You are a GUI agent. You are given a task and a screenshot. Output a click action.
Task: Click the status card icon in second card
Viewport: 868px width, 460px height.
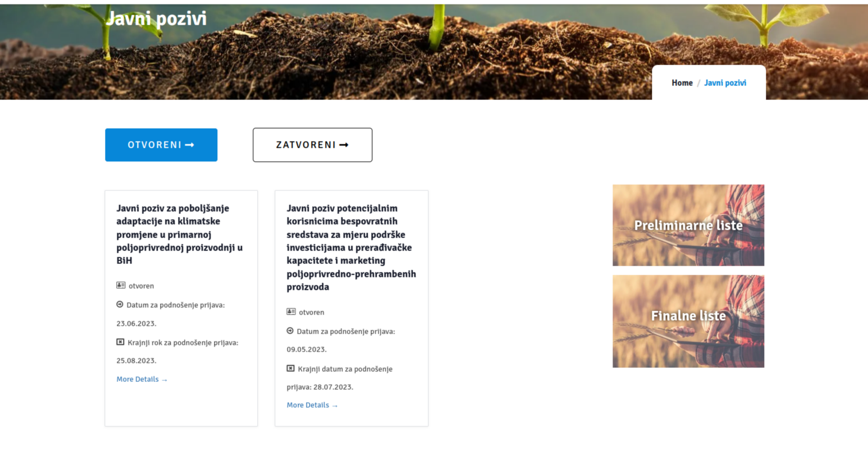pyautogui.click(x=291, y=312)
